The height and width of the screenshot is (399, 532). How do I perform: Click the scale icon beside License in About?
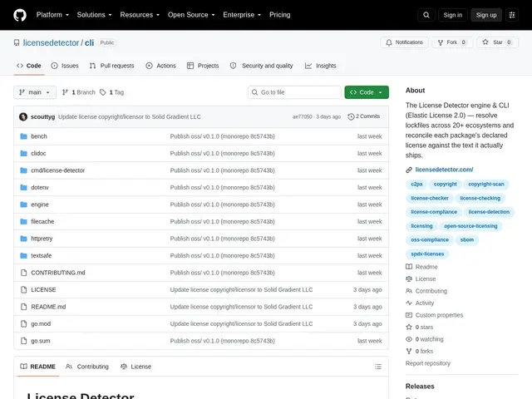(x=409, y=279)
